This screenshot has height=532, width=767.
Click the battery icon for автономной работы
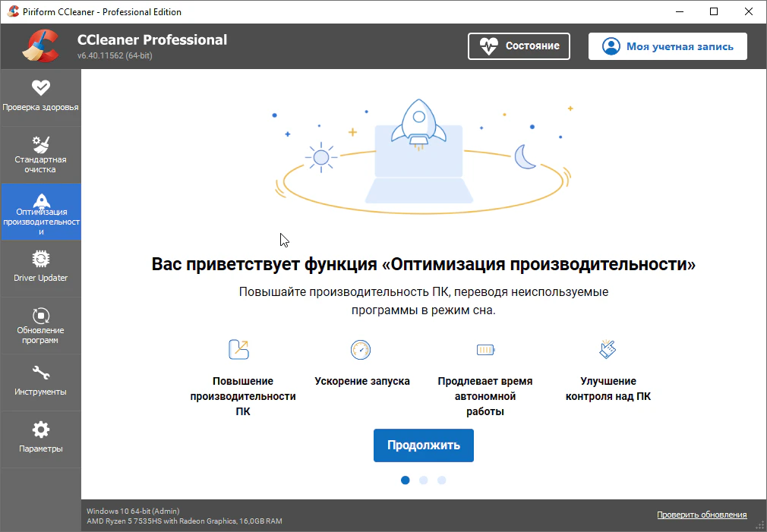coord(485,349)
